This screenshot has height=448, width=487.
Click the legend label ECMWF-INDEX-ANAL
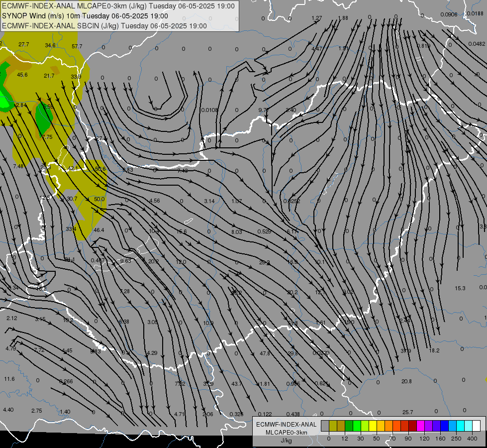coord(286,425)
